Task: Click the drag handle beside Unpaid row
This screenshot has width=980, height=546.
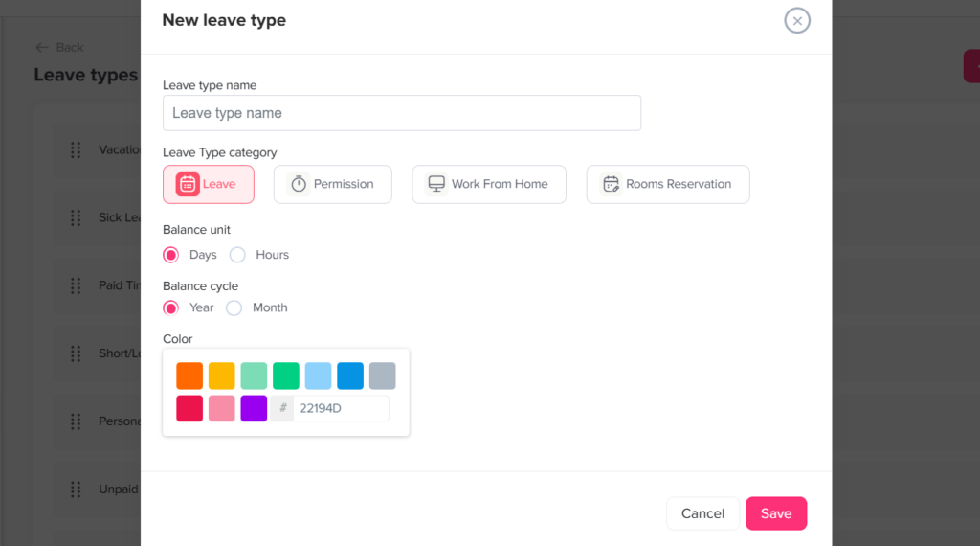Action: pyautogui.click(x=76, y=489)
